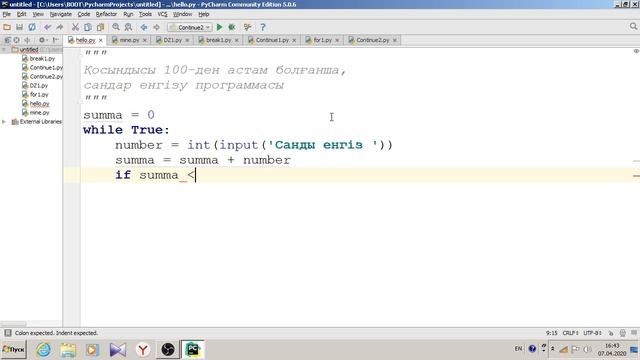Open Help with the question mark icon

263,27
